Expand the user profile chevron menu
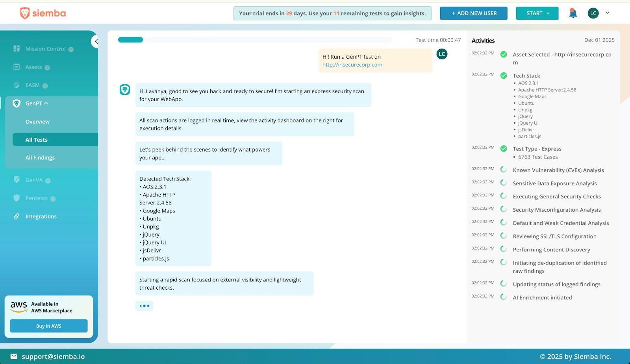The width and height of the screenshot is (630, 364). pyautogui.click(x=607, y=13)
